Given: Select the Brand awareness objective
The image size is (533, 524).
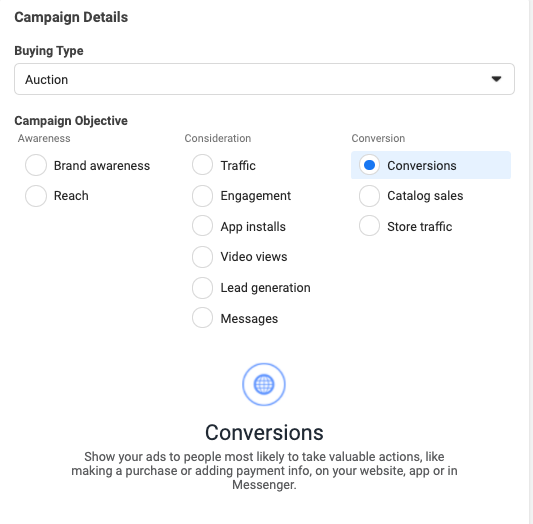Looking at the screenshot, I should (36, 165).
